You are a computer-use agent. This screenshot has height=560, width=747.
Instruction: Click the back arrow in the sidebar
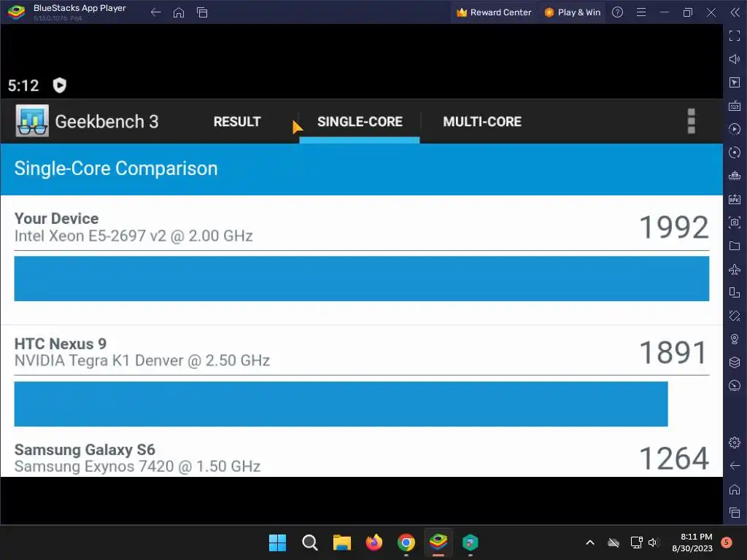[x=734, y=466]
